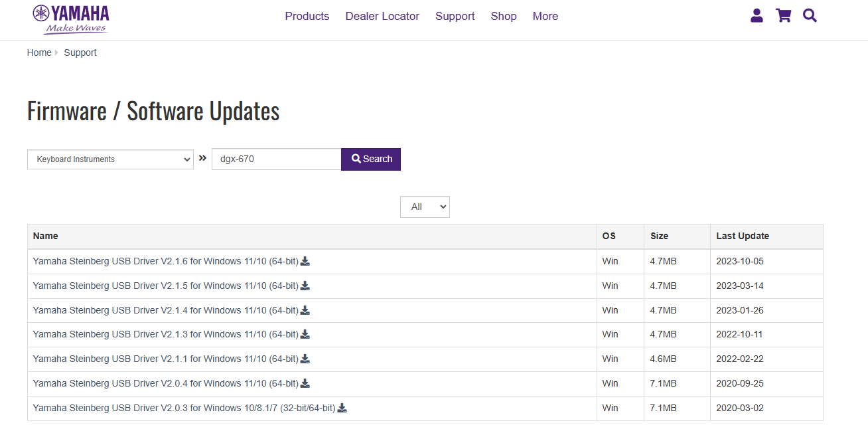Image resolution: width=868 pixels, height=445 pixels.
Task: Click the date 2022-02-22
Action: pyautogui.click(x=740, y=359)
